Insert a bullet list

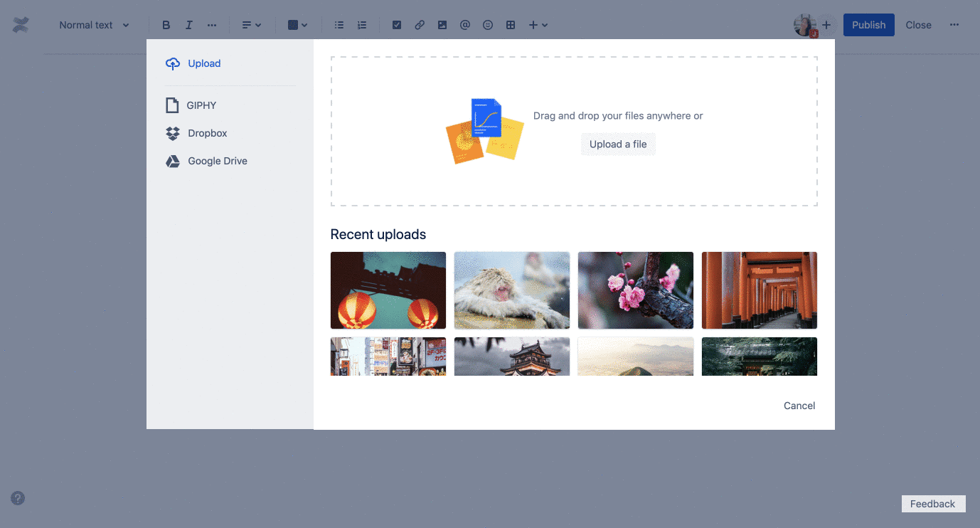[x=339, y=25]
